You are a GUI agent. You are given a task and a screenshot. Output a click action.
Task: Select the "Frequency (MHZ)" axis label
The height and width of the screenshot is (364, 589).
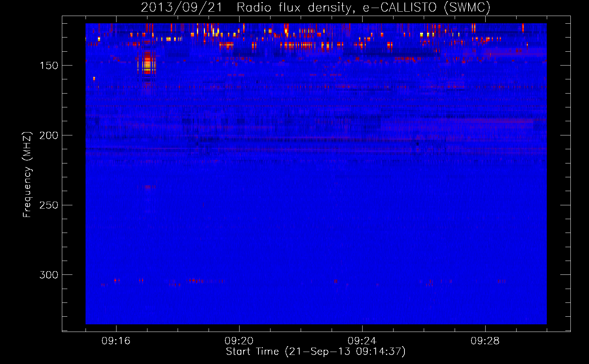[x=27, y=174]
